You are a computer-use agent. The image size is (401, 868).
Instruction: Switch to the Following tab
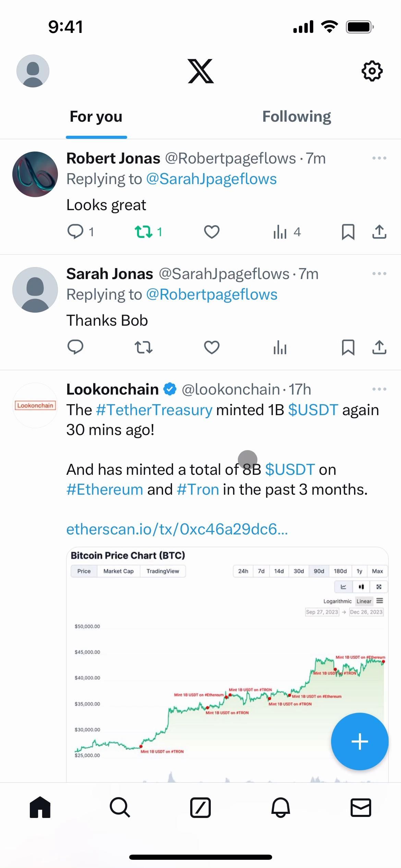coord(296,117)
